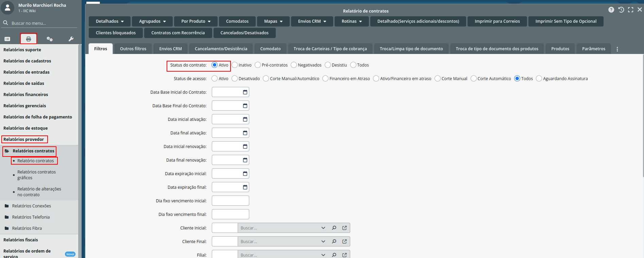Select Negativados contract status
The height and width of the screenshot is (258, 644).
[x=294, y=65]
